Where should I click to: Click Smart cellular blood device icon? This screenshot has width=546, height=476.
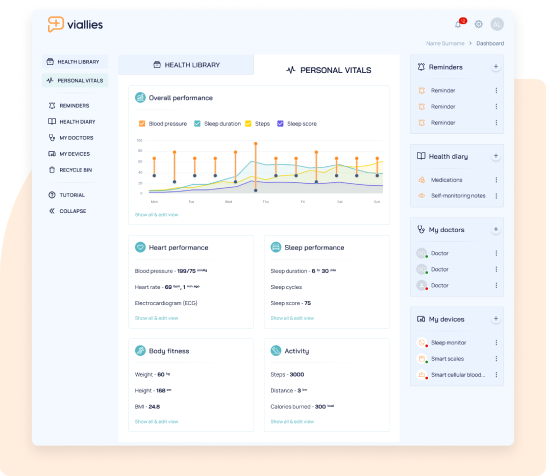[422, 375]
